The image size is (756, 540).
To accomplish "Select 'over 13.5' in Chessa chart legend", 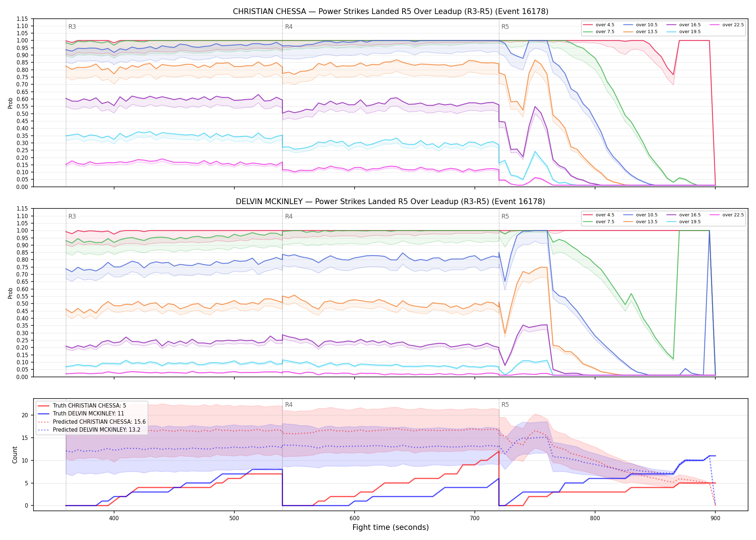I will [x=640, y=32].
